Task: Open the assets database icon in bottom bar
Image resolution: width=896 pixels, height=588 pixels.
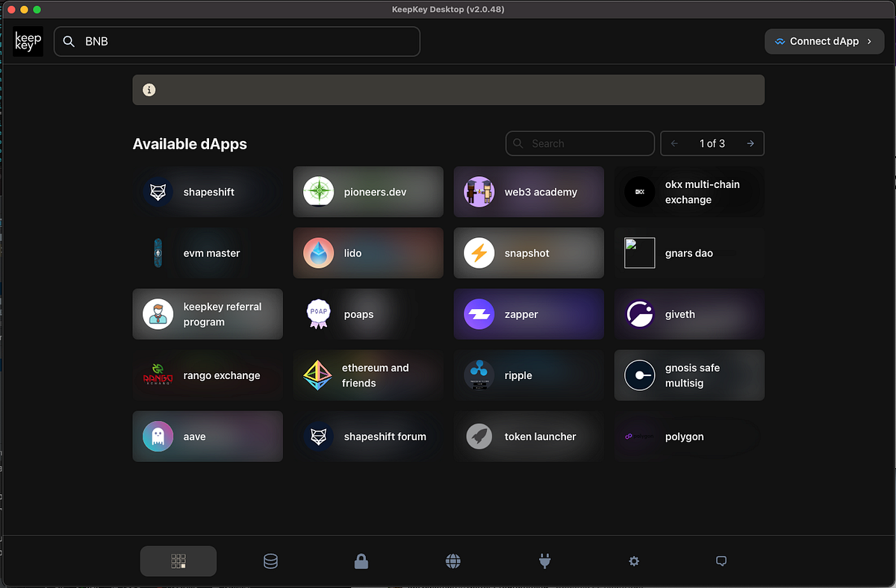Action: 270,561
